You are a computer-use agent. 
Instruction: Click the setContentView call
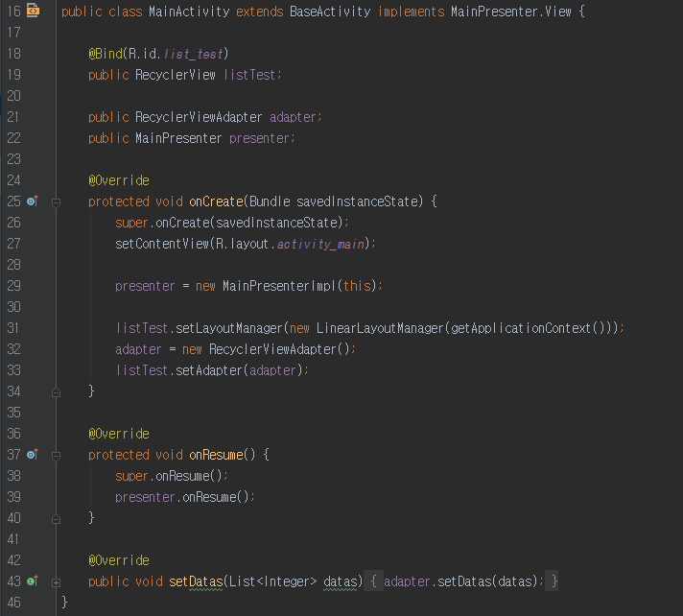[162, 244]
